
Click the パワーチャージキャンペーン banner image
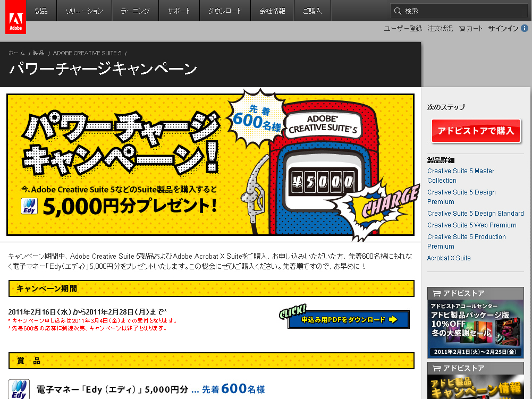(x=210, y=165)
